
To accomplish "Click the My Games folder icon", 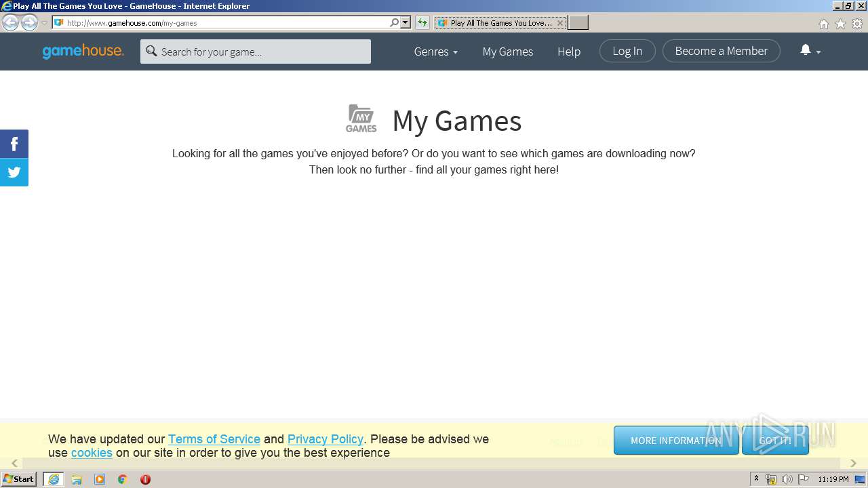I will [x=361, y=119].
